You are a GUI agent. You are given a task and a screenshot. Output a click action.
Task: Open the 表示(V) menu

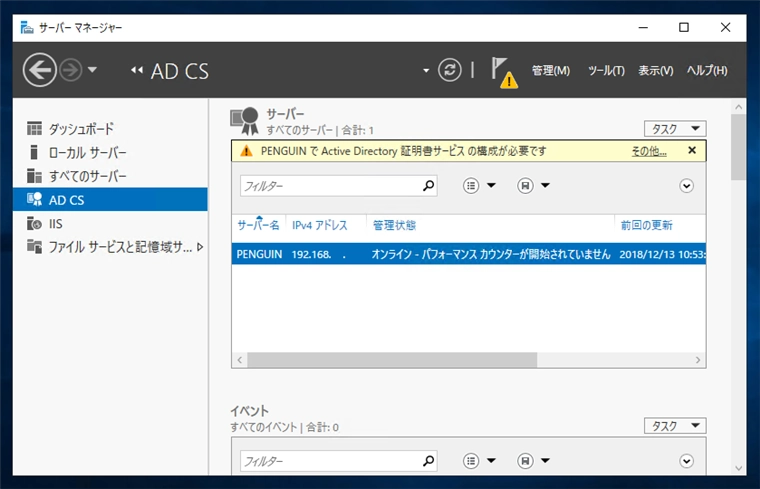[x=655, y=71]
